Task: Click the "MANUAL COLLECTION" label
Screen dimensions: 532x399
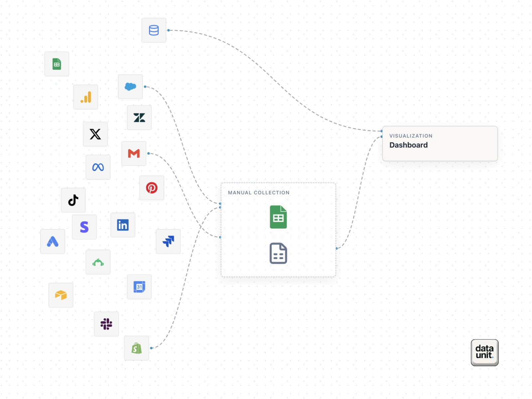Action: point(259,193)
